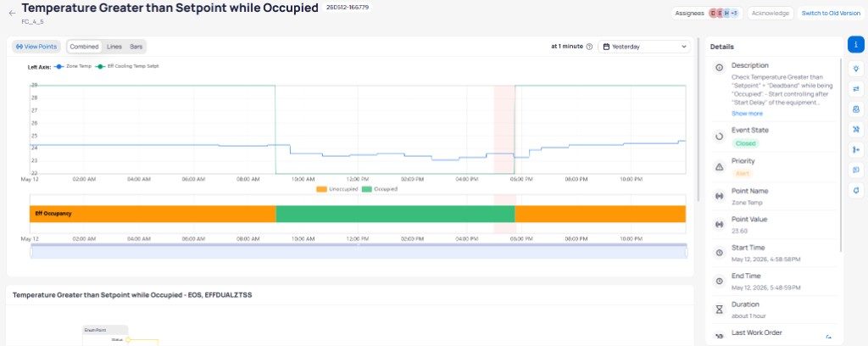This screenshot has height=346, width=868.
Task: Click the Point Name signal icon
Action: (x=719, y=196)
